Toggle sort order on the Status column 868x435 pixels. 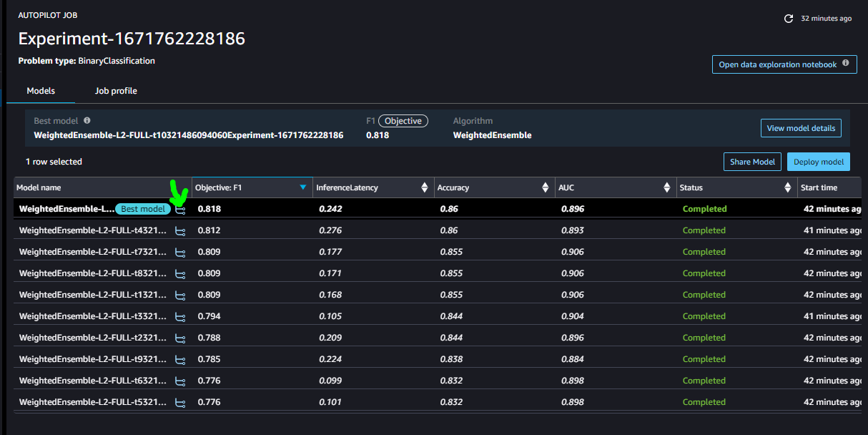(x=789, y=187)
